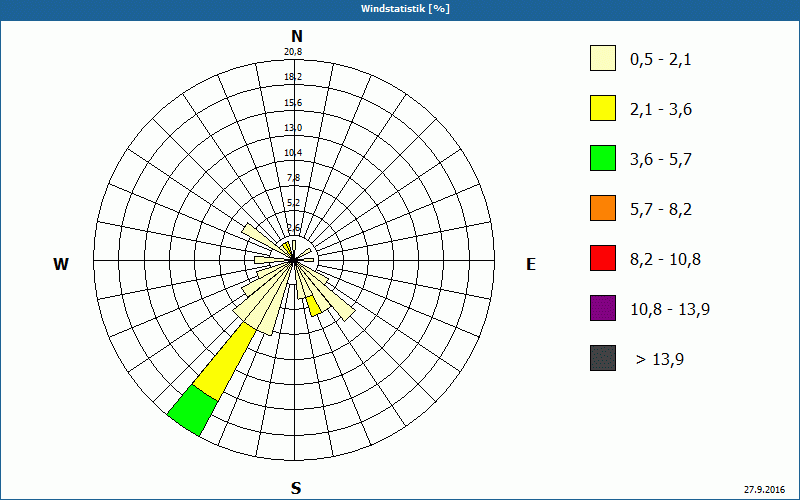This screenshot has width=800, height=500.
Task: Click the 5,2 radial axis value
Action: tap(294, 203)
